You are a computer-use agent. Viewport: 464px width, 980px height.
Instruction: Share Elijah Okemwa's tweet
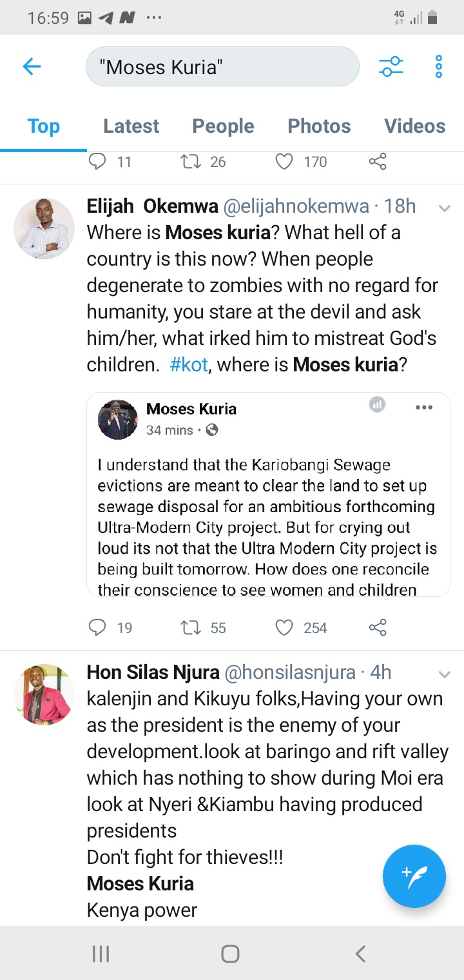pos(378,627)
